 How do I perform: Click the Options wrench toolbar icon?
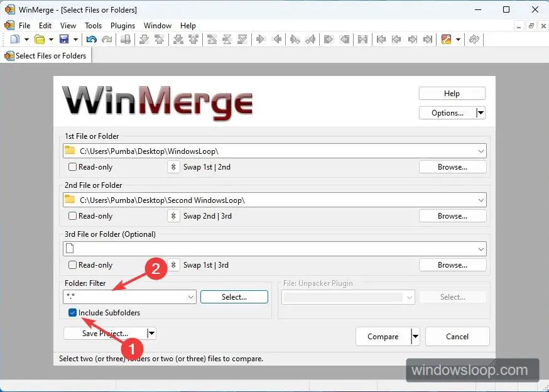[446, 39]
